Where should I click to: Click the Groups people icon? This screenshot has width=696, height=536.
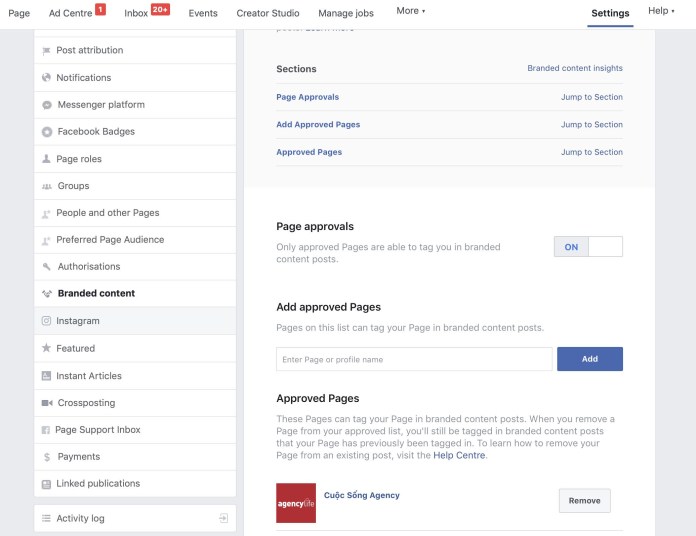pos(47,186)
